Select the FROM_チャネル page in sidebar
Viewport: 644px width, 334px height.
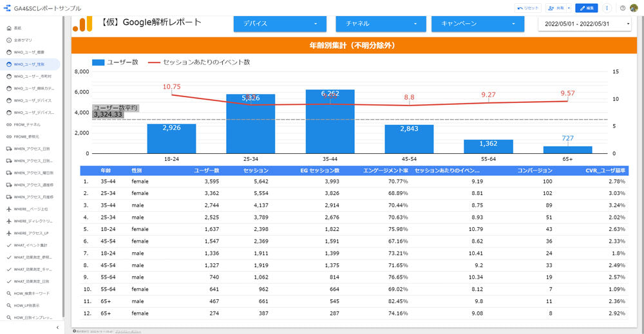click(x=27, y=124)
